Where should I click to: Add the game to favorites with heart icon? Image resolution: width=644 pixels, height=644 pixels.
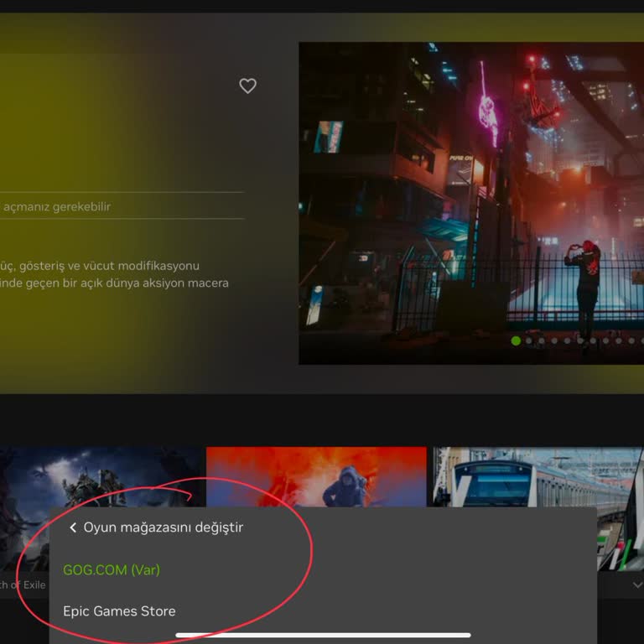(x=247, y=86)
